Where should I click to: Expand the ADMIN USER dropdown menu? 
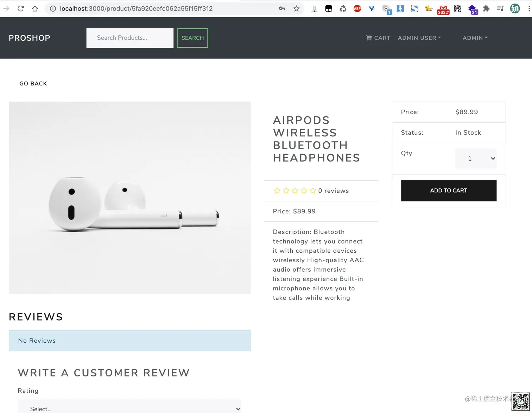coord(419,38)
